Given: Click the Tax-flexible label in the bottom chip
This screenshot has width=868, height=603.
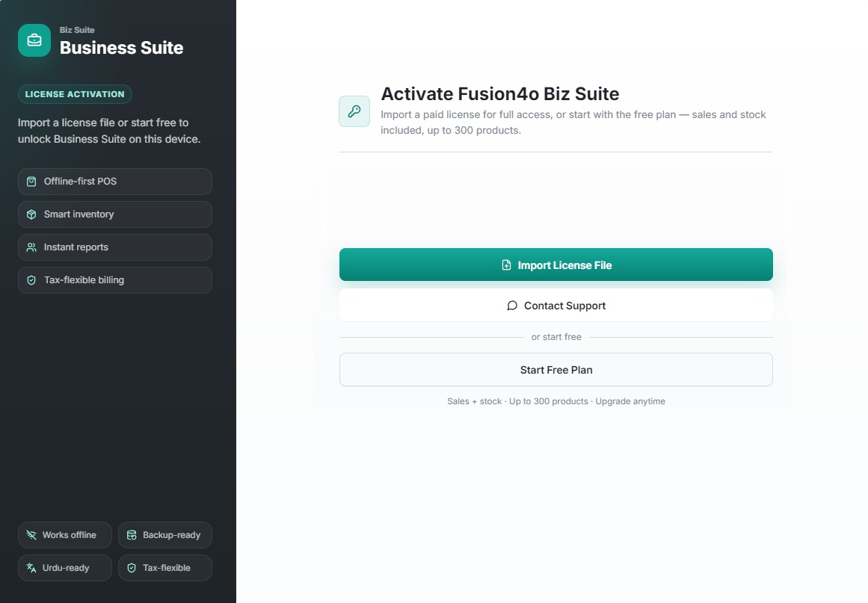Looking at the screenshot, I should pos(167,568).
